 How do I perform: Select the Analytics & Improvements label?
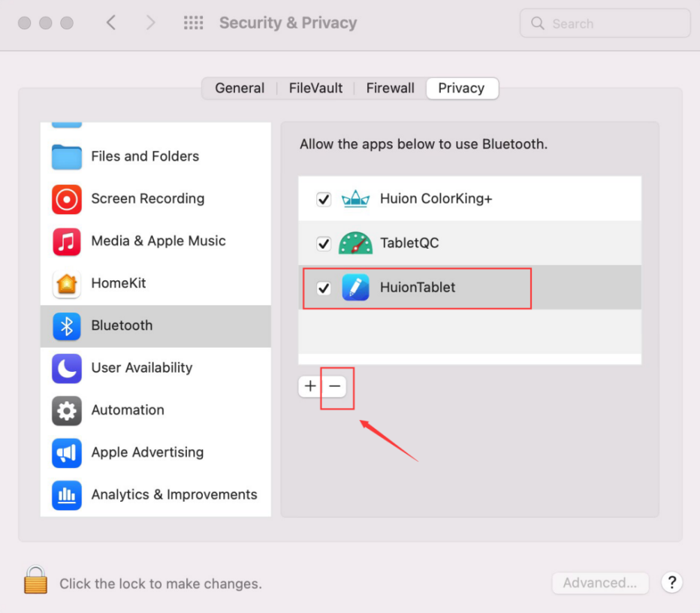point(174,495)
